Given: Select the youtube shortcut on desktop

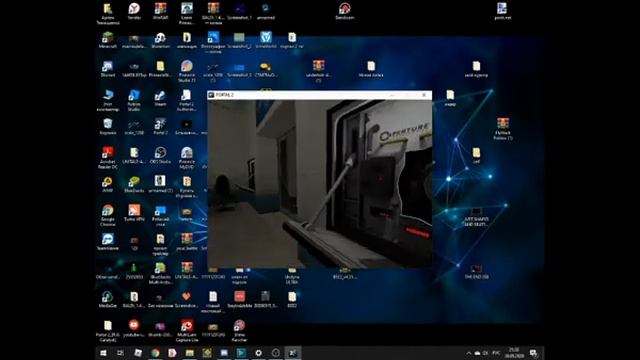Looking at the screenshot, I should pyautogui.click(x=134, y=328).
